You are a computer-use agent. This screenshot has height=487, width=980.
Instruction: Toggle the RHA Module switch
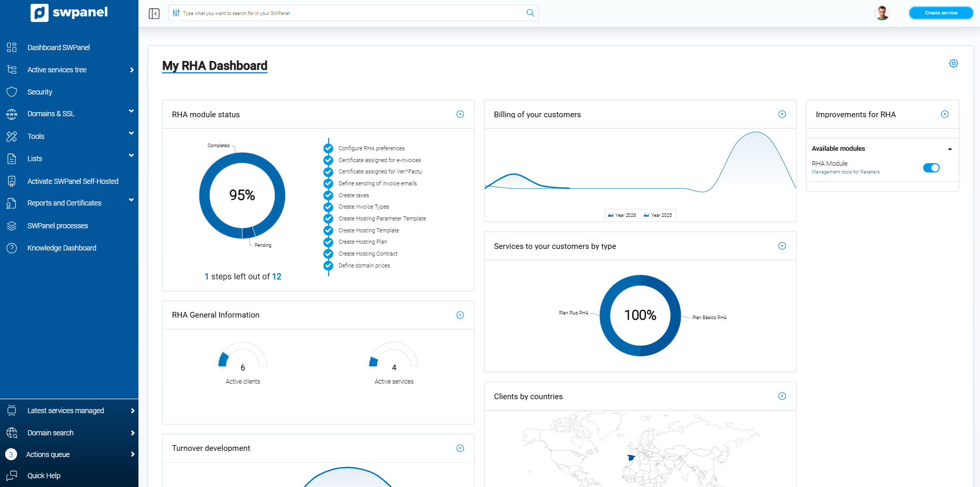pyautogui.click(x=931, y=168)
